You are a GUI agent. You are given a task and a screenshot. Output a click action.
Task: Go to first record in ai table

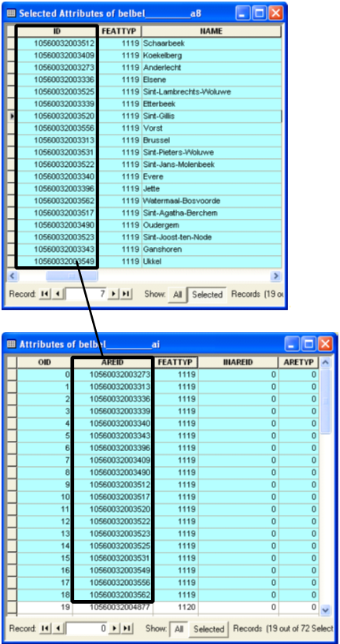43,628
